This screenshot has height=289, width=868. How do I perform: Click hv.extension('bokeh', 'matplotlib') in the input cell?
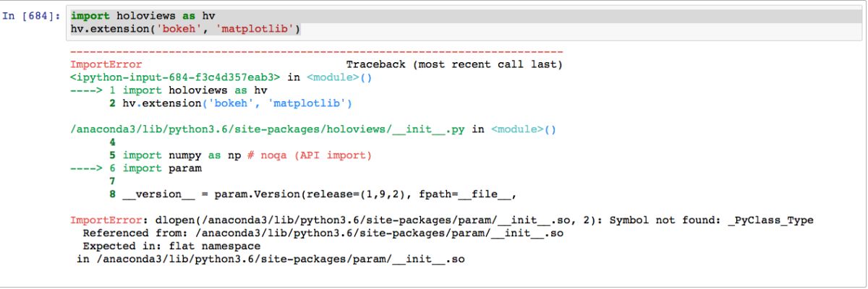point(186,29)
